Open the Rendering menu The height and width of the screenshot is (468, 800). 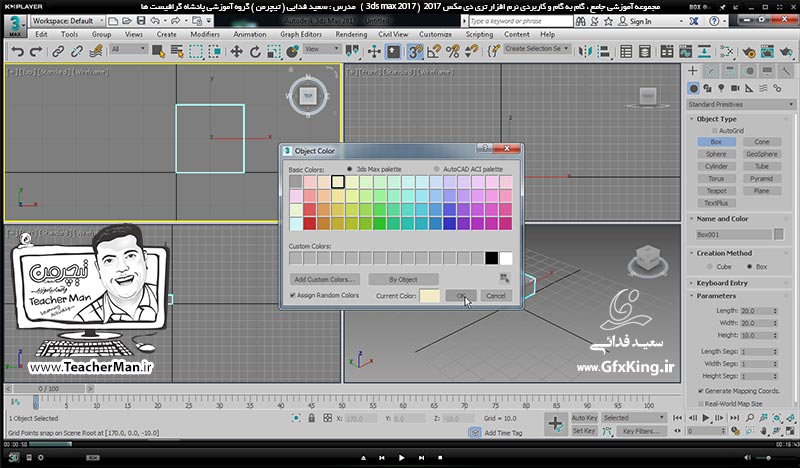point(351,34)
